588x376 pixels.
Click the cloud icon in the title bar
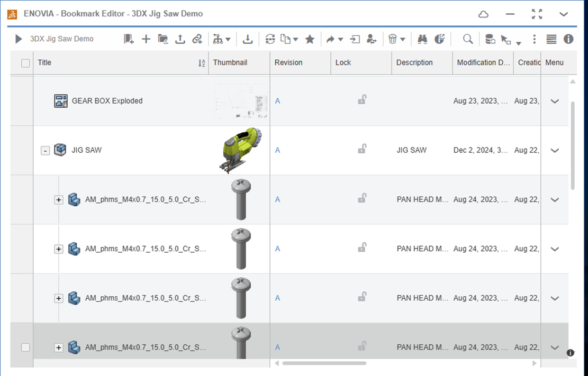[x=484, y=14]
